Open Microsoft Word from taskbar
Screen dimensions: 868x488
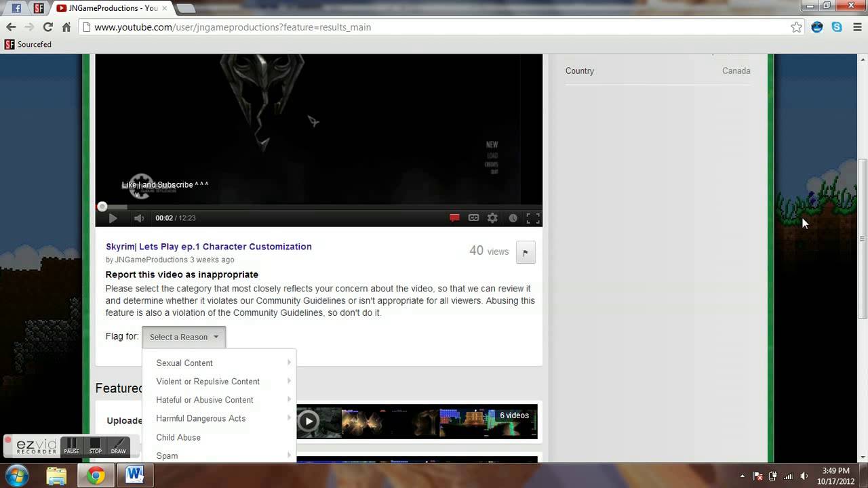coord(134,476)
